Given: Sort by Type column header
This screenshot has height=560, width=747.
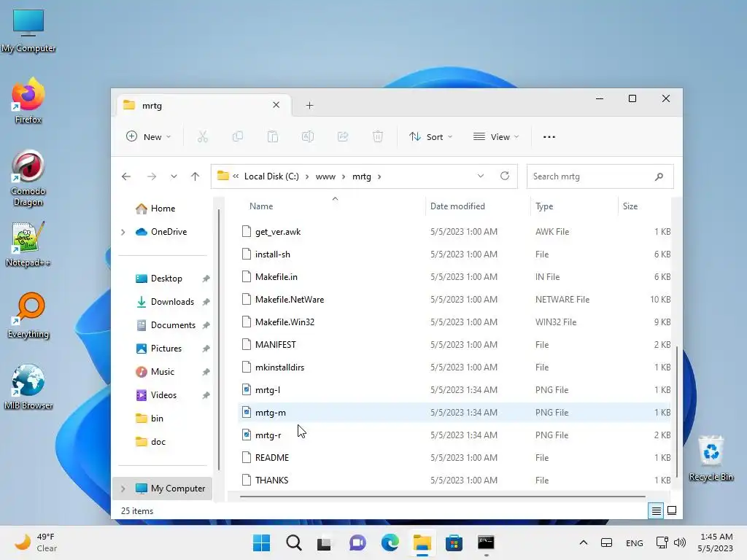Looking at the screenshot, I should [x=544, y=206].
